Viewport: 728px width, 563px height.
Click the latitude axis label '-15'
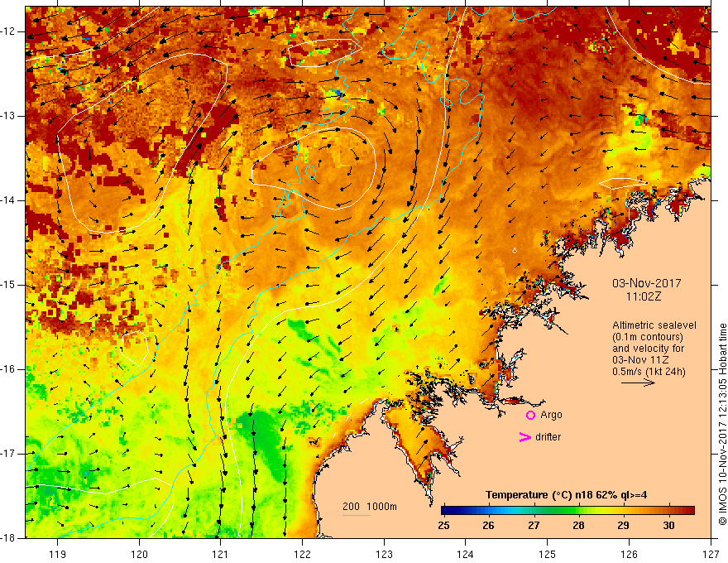tap(8, 285)
